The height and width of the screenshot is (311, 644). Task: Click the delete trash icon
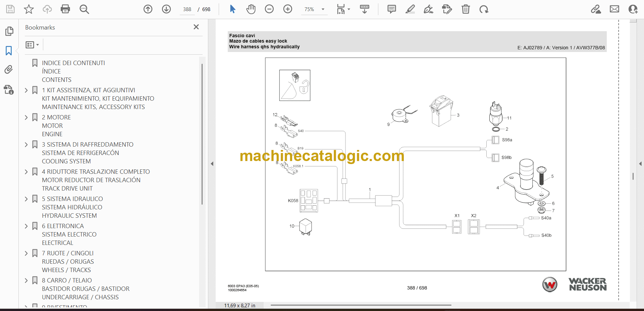pyautogui.click(x=466, y=9)
